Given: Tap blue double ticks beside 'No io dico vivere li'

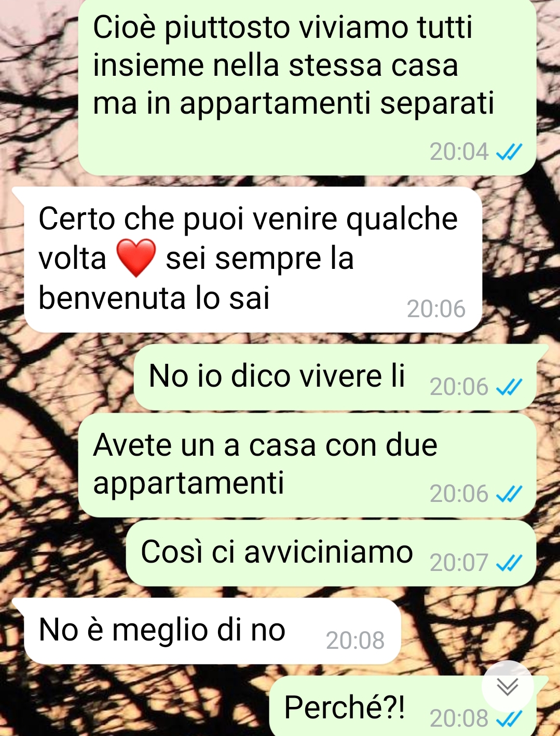Looking at the screenshot, I should point(509,387).
